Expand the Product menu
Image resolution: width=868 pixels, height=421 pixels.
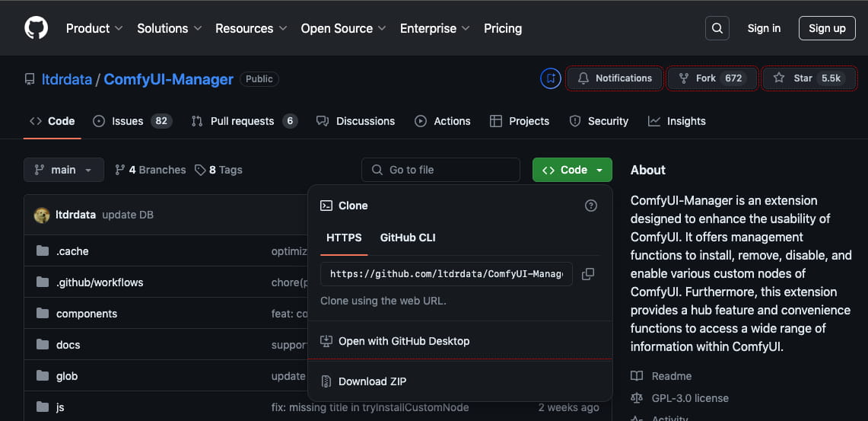94,28
